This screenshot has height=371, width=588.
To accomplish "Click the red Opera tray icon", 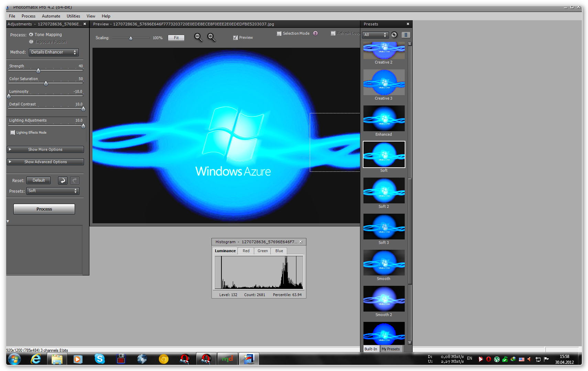I will (488, 359).
